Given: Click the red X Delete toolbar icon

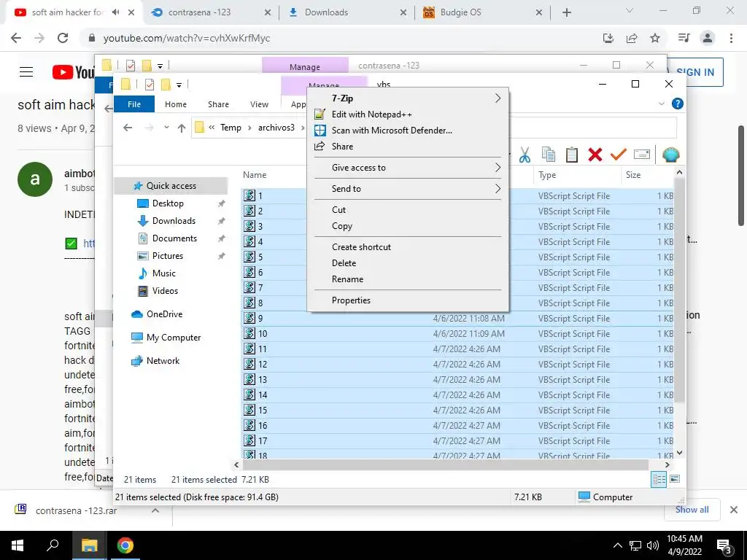Looking at the screenshot, I should point(595,155).
